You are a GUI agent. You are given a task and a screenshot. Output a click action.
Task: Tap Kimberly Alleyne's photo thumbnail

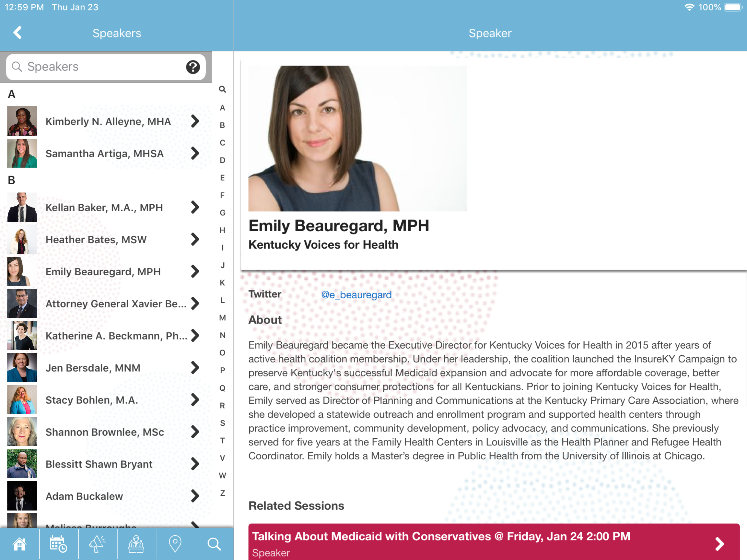click(22, 121)
